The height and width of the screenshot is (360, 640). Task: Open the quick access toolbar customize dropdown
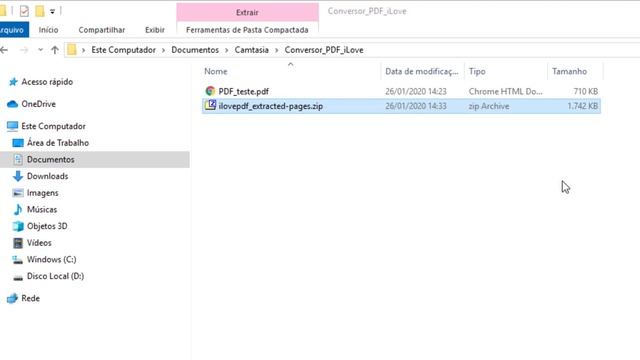(x=52, y=11)
